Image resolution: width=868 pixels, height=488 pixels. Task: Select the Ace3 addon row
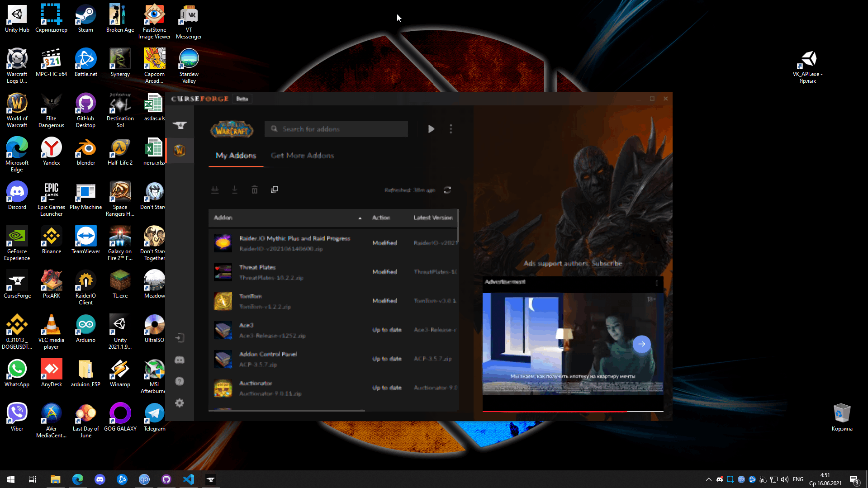point(333,330)
